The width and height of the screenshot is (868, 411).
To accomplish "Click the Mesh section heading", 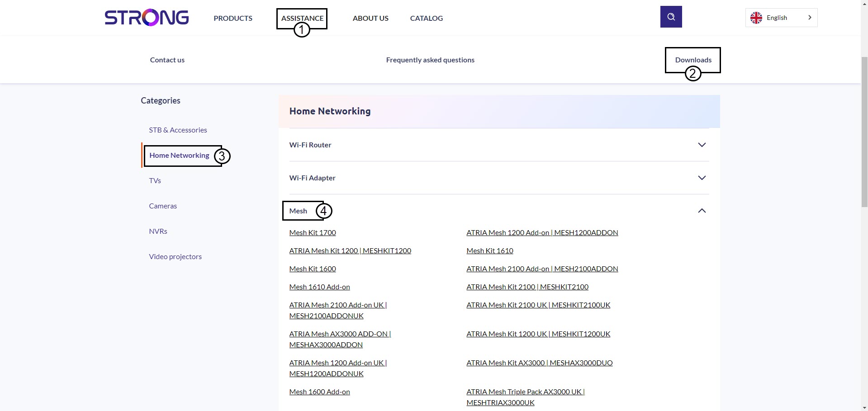I will click(x=298, y=211).
